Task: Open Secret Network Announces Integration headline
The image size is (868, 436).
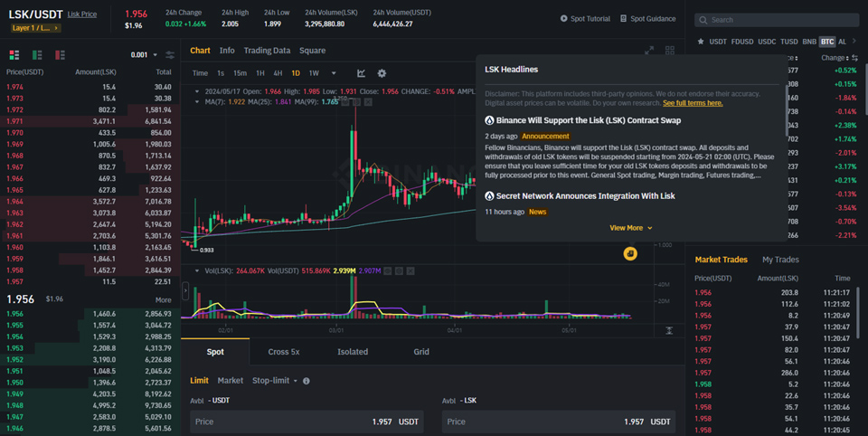Action: [585, 196]
